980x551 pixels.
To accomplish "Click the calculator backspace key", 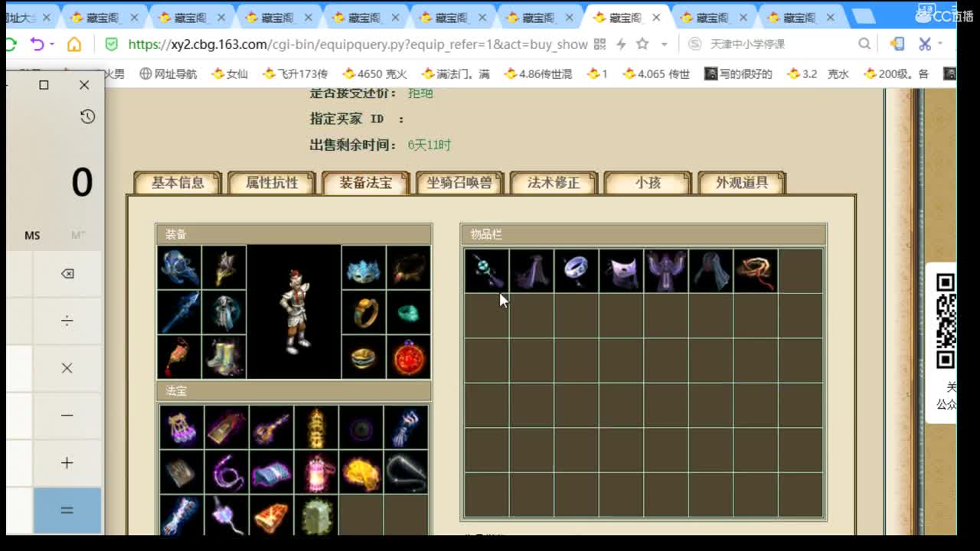I will [x=67, y=274].
